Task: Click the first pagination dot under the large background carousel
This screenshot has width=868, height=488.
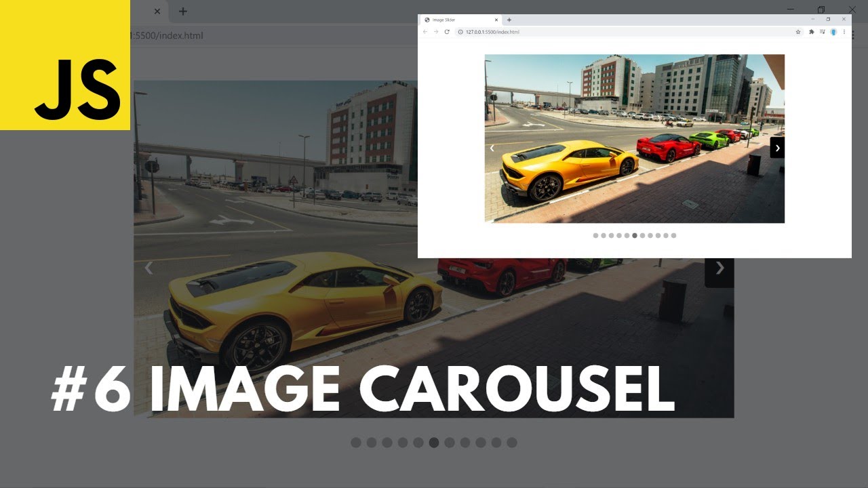Action: pos(356,443)
